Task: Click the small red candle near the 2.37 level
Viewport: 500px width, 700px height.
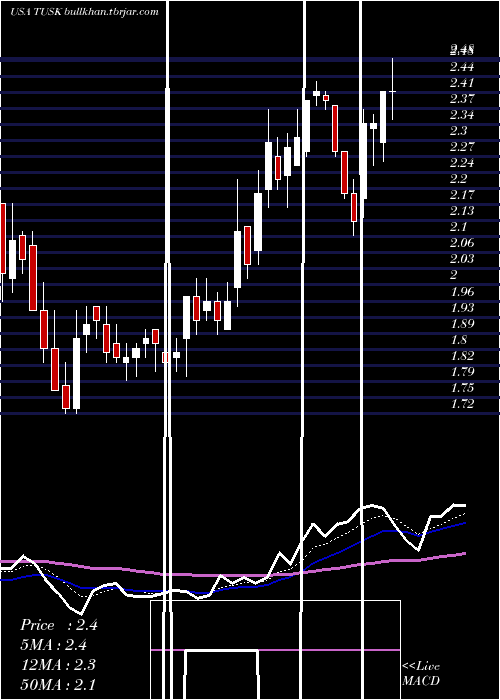Action: 326,98
